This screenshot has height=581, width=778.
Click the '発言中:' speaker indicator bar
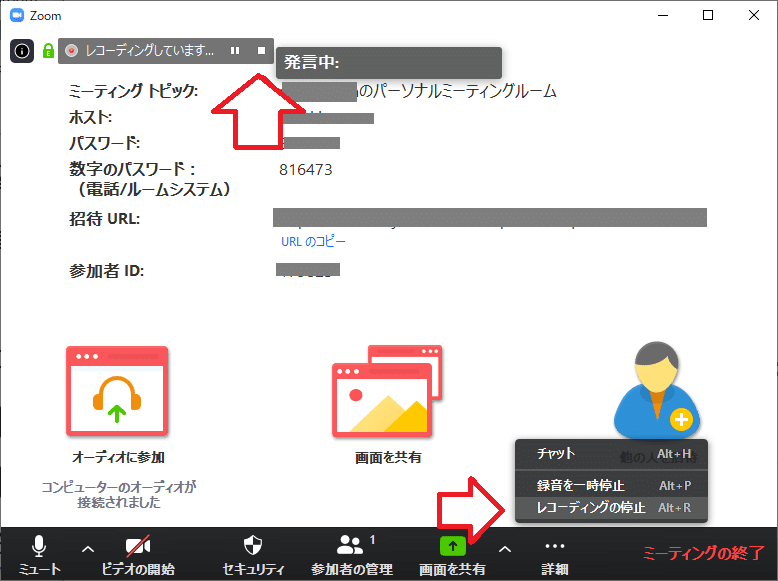[389, 63]
